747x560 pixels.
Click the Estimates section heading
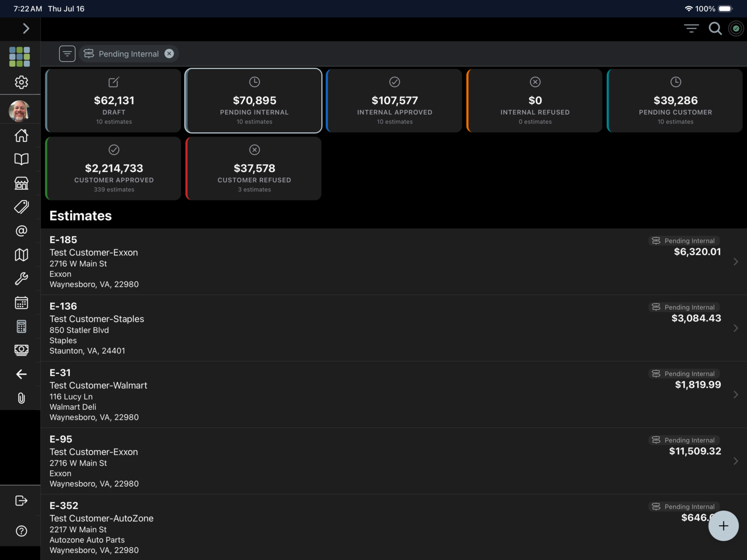pos(81,216)
